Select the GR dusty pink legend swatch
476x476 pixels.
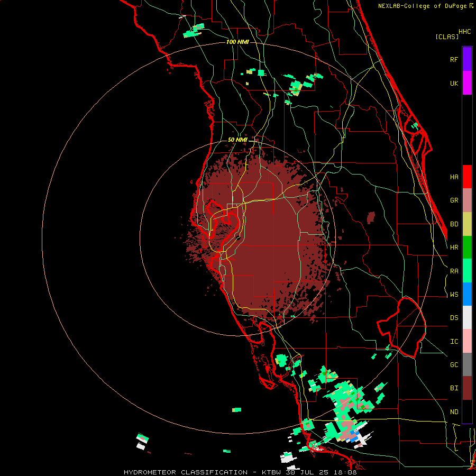pyautogui.click(x=467, y=200)
